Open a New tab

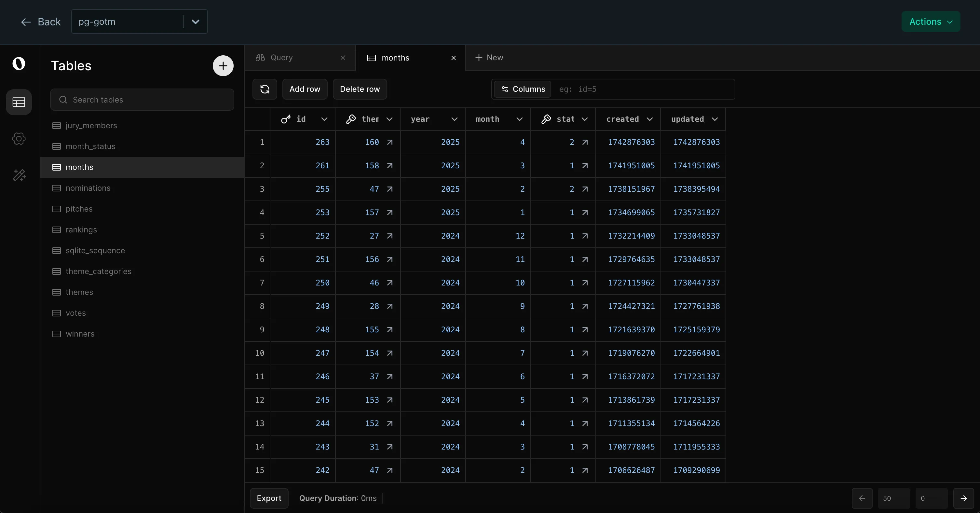click(489, 58)
